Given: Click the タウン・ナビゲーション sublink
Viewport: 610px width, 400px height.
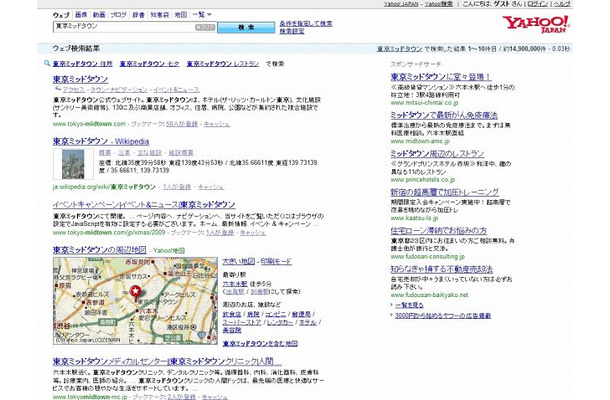Looking at the screenshot, I should point(119,89).
